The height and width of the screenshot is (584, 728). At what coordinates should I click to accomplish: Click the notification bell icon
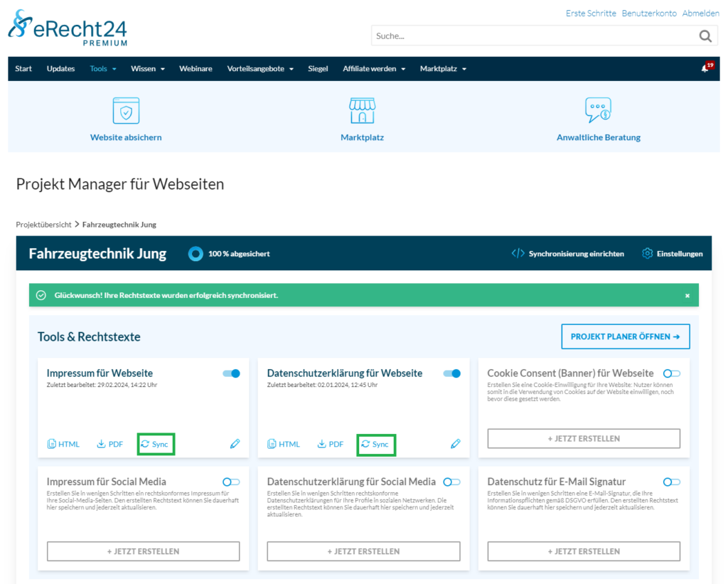point(705,69)
